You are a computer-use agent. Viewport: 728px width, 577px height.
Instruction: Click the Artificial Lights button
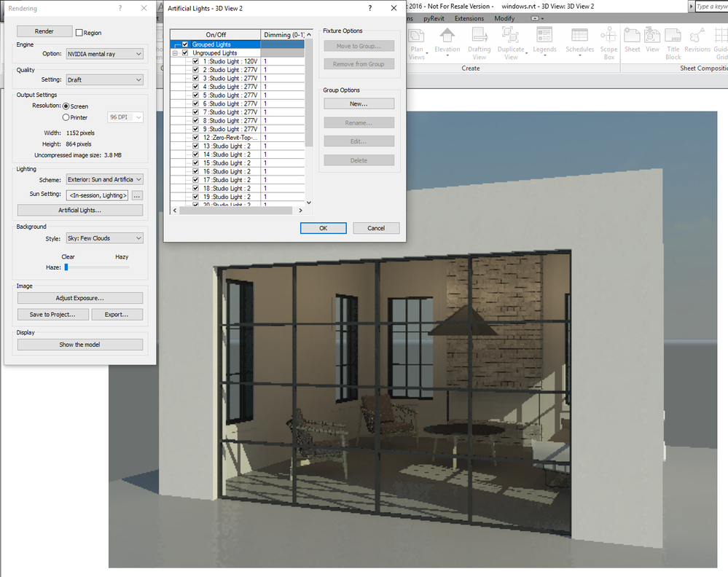(79, 211)
